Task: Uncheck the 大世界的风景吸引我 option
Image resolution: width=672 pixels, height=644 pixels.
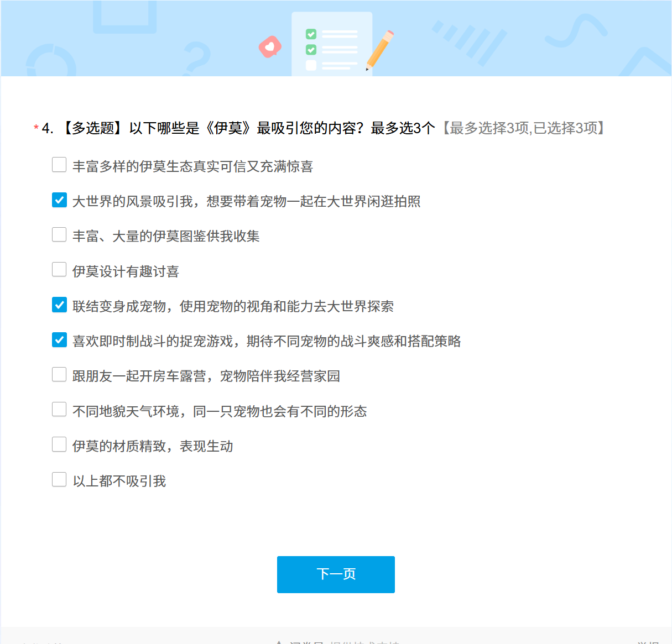Action: [x=59, y=200]
